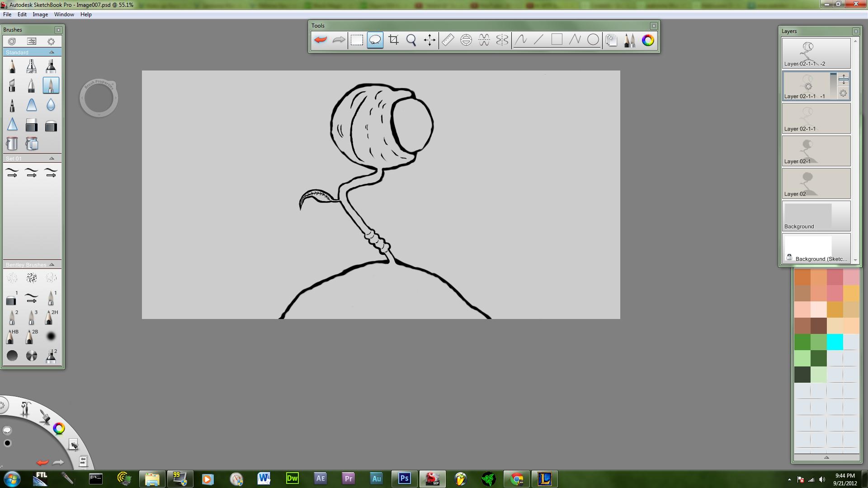Select the HB pencil in Bentley Brushes
868x488 pixels.
[12, 337]
